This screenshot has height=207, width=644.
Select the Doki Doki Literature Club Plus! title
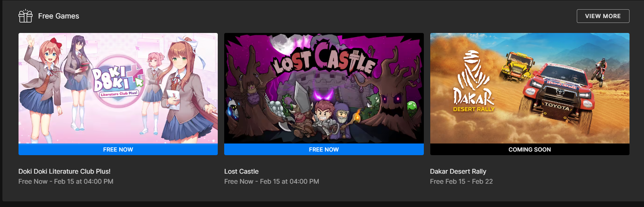pos(64,171)
